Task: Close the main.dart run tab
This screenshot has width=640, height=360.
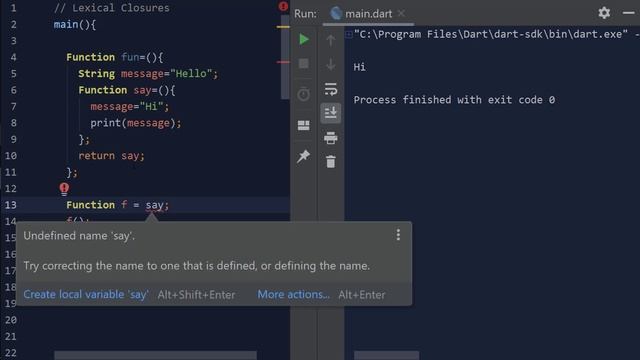Action: click(x=402, y=13)
